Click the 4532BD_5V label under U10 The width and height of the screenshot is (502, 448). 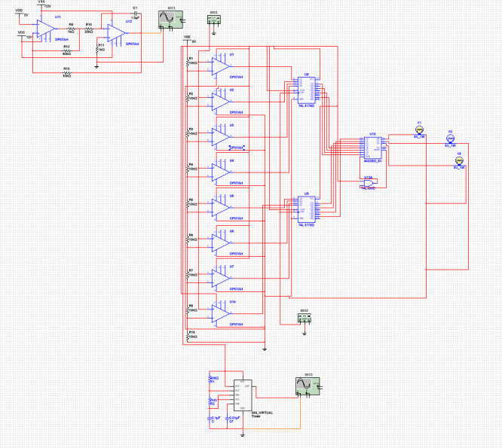coord(373,161)
